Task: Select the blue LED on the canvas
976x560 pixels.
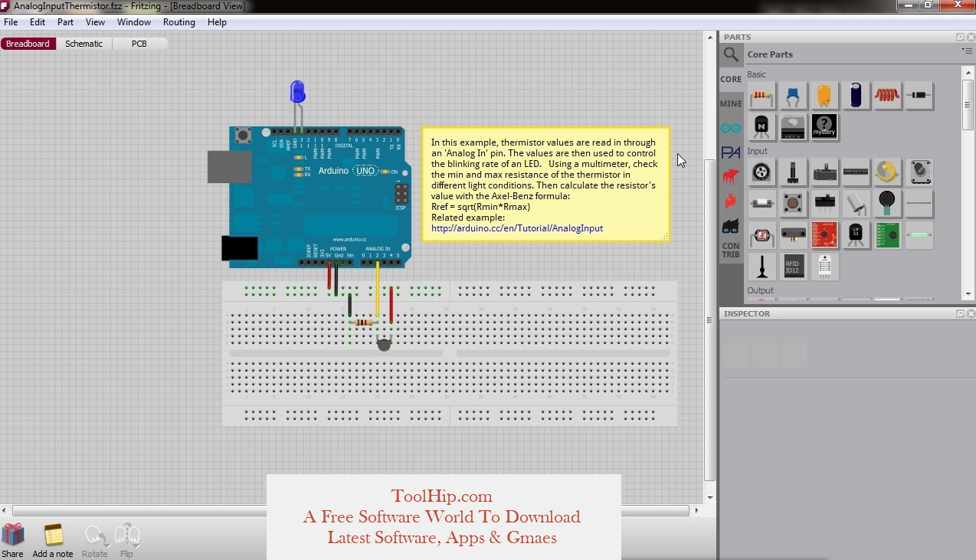Action: coord(297,93)
